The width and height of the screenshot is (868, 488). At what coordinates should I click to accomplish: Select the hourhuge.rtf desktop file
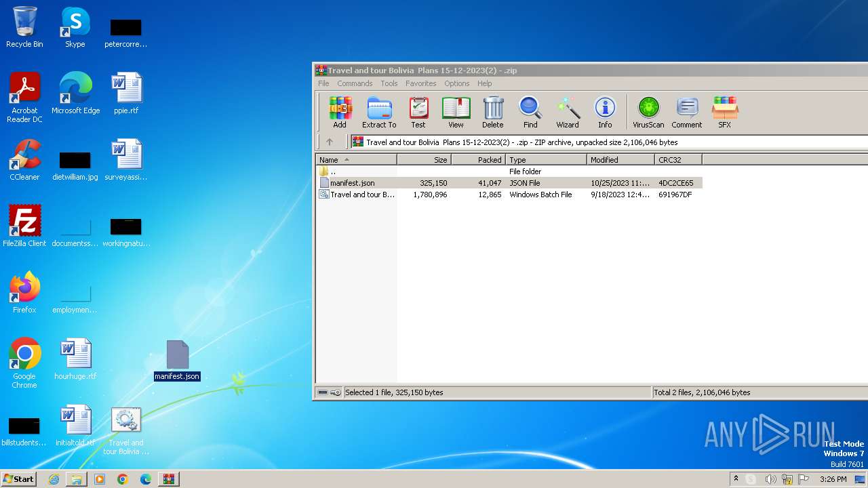tap(75, 359)
